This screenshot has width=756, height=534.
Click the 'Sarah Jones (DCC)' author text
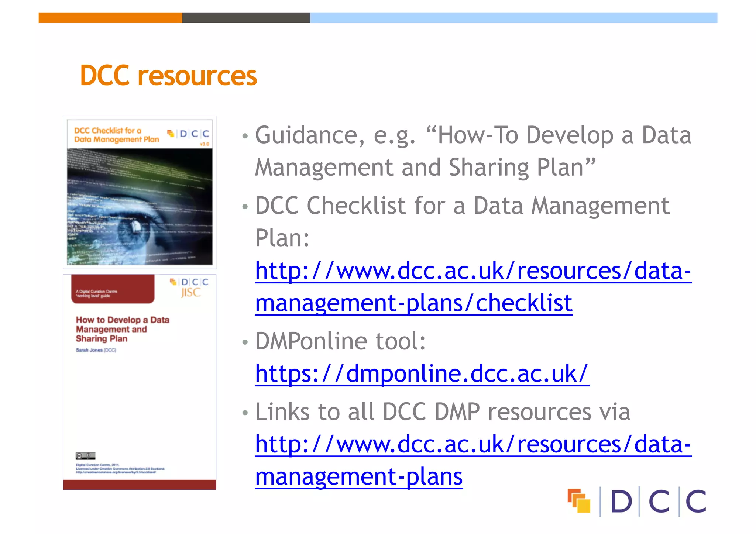pos(96,350)
